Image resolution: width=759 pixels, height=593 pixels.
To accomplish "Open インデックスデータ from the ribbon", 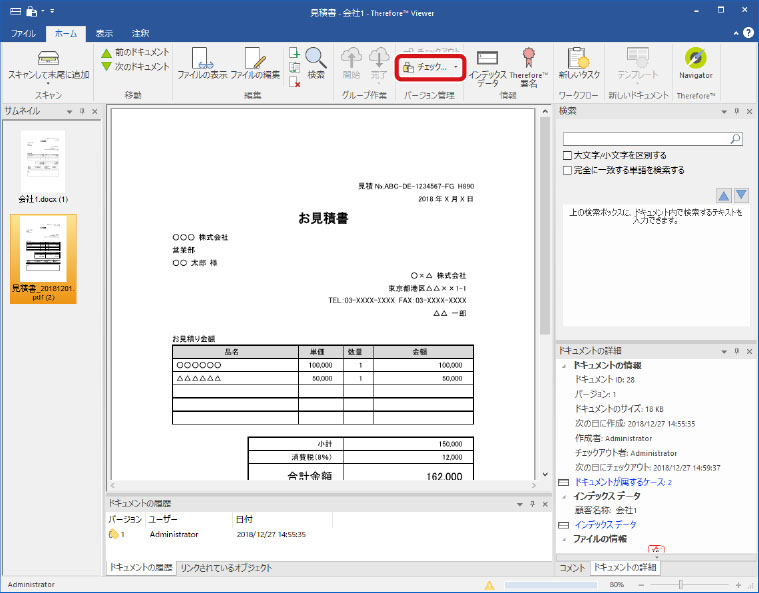I will click(487, 64).
